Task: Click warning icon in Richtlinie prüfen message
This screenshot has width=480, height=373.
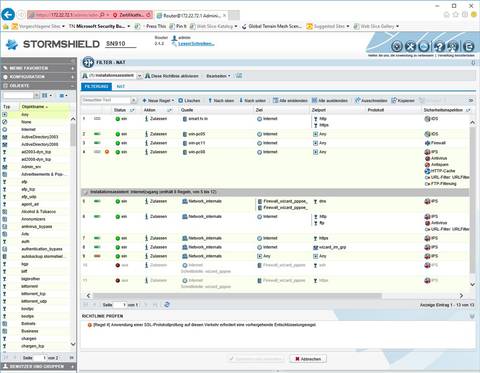Action: point(89,325)
